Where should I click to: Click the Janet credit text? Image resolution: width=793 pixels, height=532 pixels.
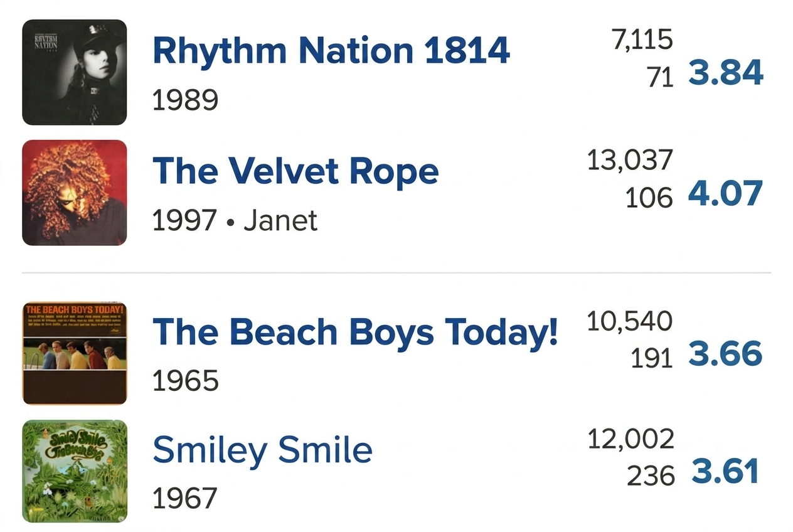280,220
